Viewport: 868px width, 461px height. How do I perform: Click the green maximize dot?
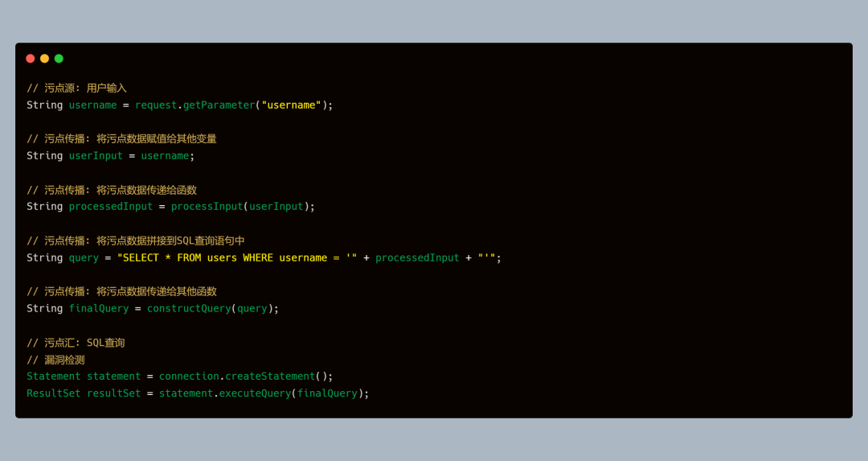(59, 59)
